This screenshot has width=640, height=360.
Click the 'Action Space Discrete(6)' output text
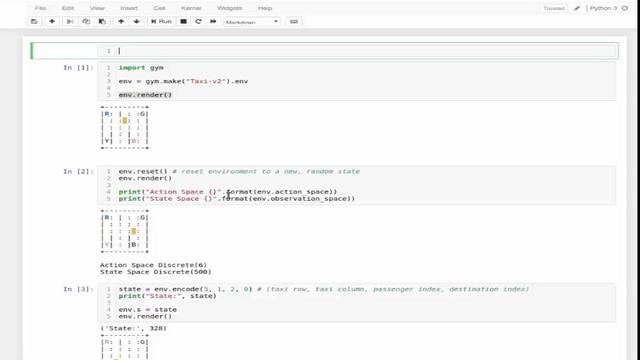[x=153, y=265]
